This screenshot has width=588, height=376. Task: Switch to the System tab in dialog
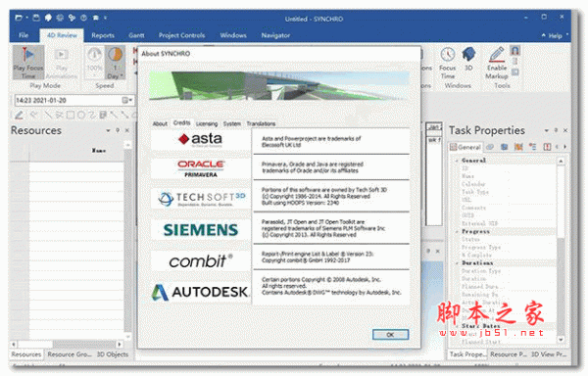231,123
